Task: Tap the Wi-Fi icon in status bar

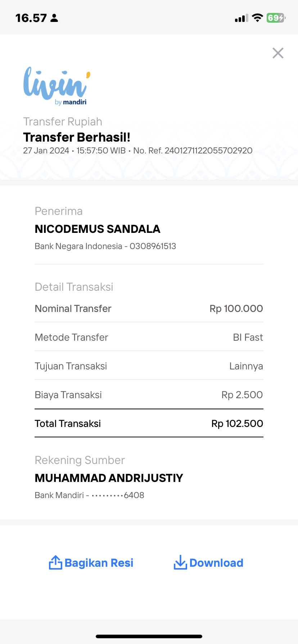Action: (257, 18)
